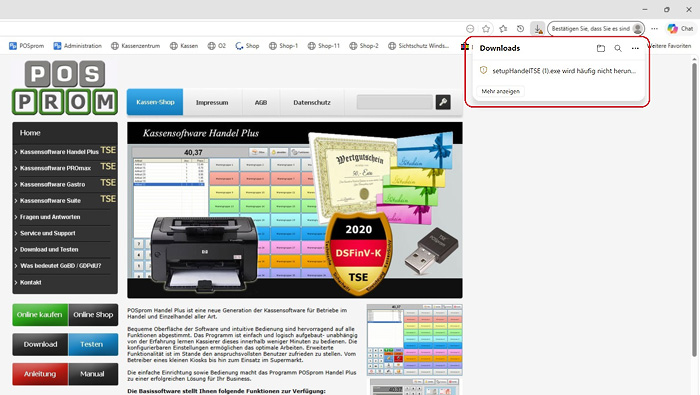Screen dimensions: 700x395
Task: Click the zoom-out icon in the address bar
Action: click(470, 29)
